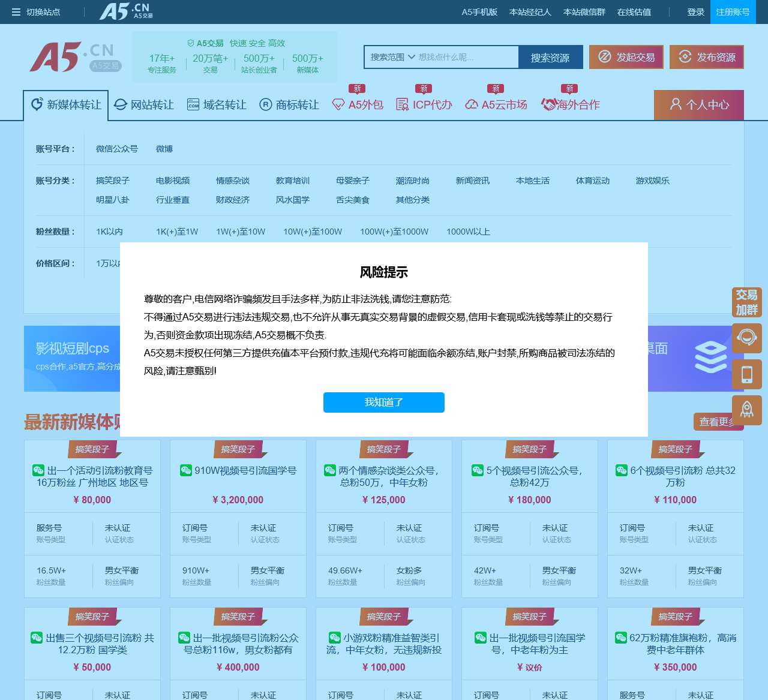Click the 新媒体转让 tab icon
This screenshot has width=768, height=700.
[37, 104]
